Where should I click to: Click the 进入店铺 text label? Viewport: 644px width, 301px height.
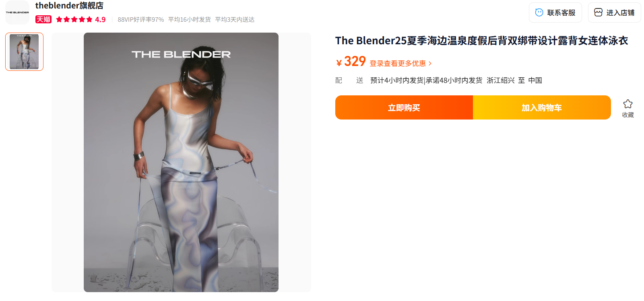click(x=620, y=13)
